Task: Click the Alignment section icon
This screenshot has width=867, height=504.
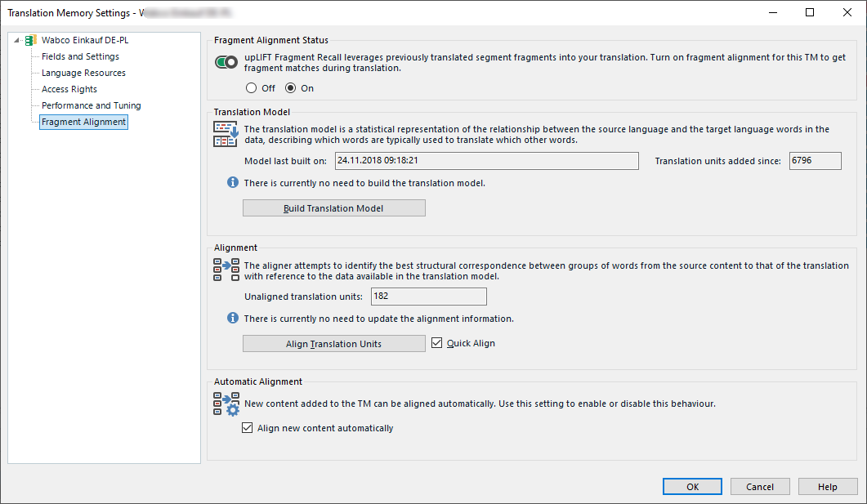Action: 226,270
